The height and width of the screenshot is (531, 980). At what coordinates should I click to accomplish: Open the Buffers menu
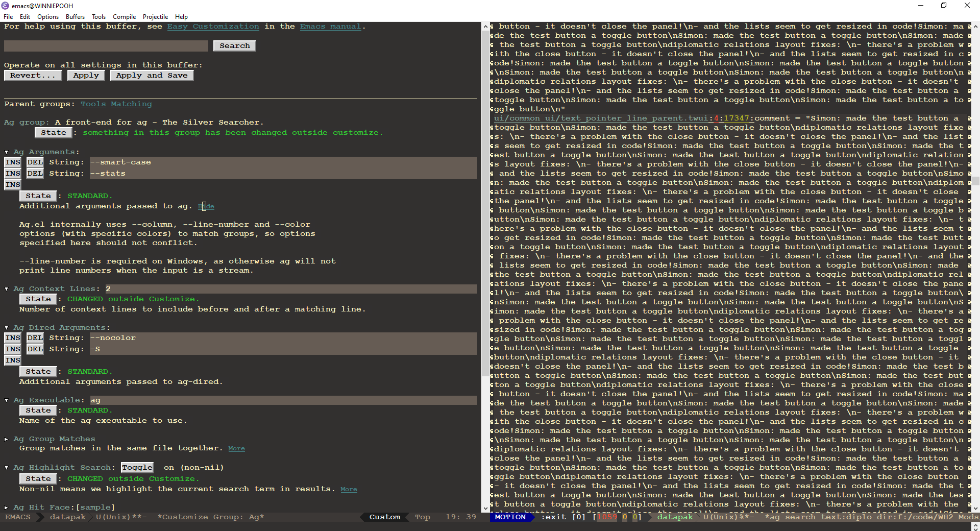[x=75, y=17]
